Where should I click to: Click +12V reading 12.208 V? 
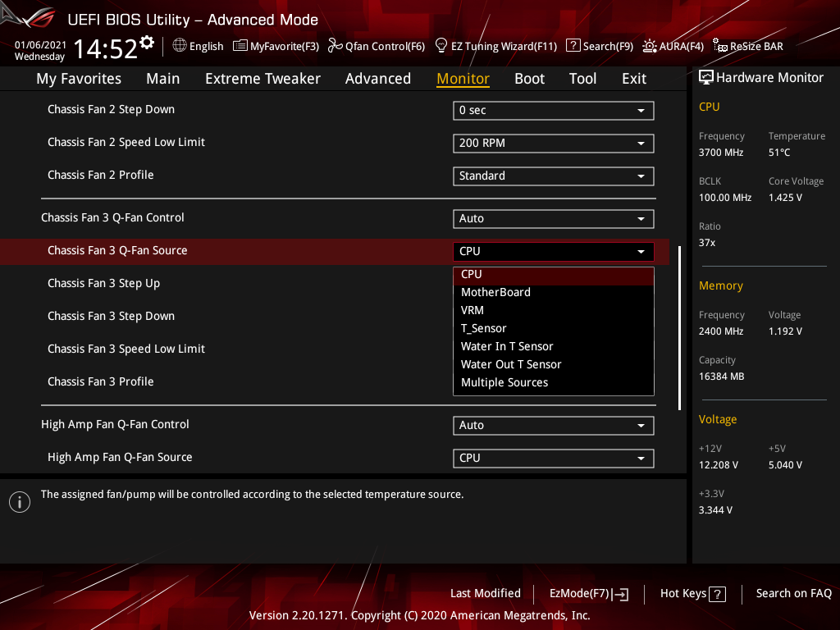click(719, 465)
